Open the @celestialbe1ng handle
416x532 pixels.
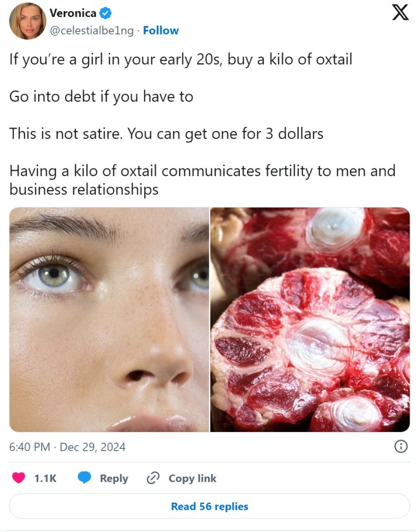click(x=91, y=30)
